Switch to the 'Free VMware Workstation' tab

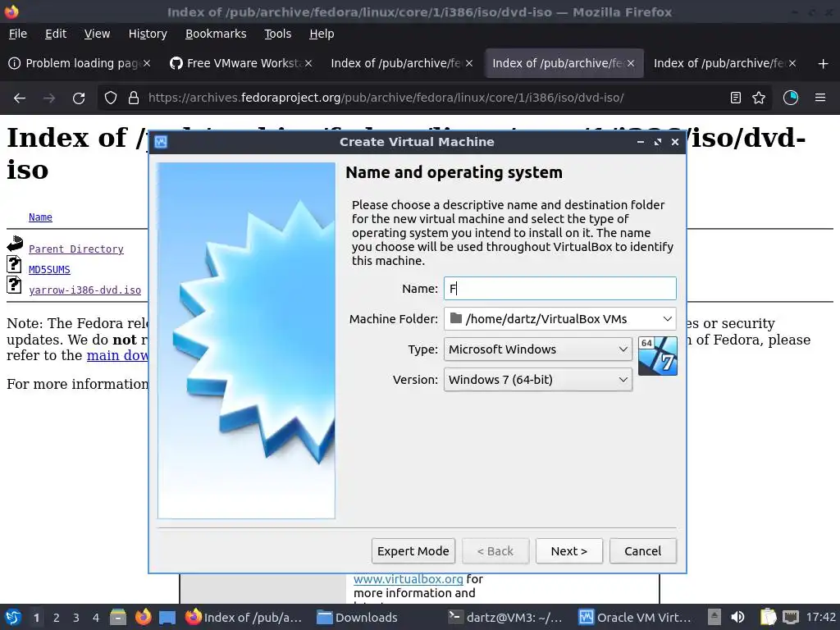coord(240,63)
